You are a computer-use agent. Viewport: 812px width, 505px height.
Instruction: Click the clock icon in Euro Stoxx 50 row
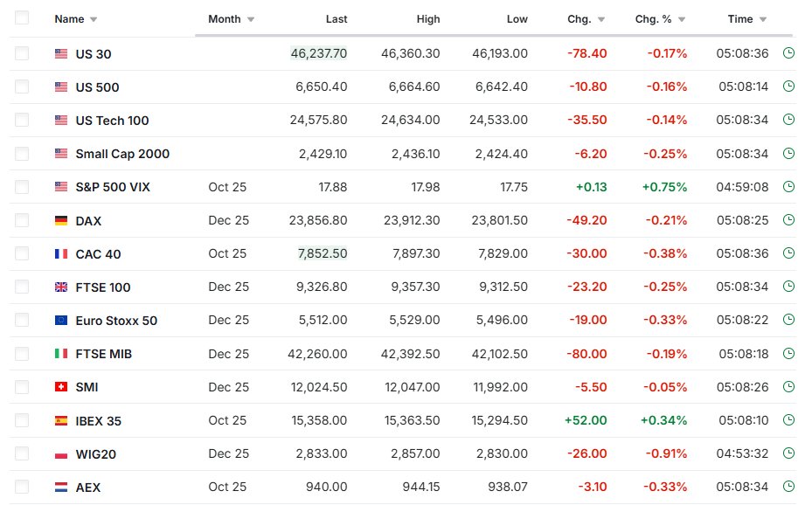coord(788,320)
